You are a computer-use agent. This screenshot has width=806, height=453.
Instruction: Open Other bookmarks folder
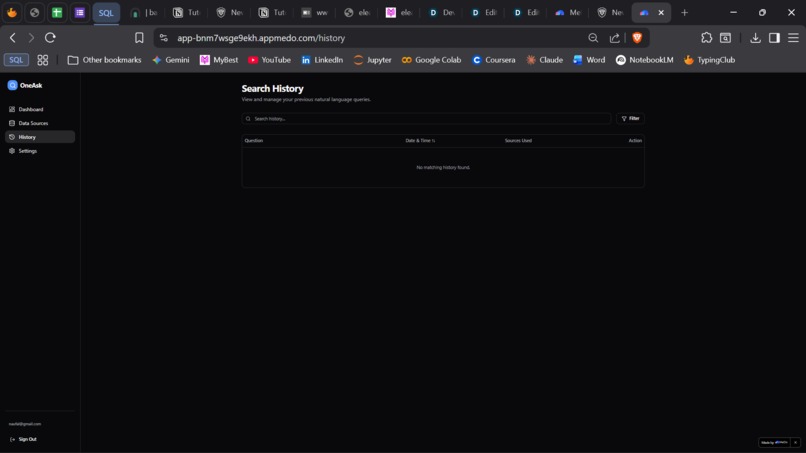(x=104, y=60)
